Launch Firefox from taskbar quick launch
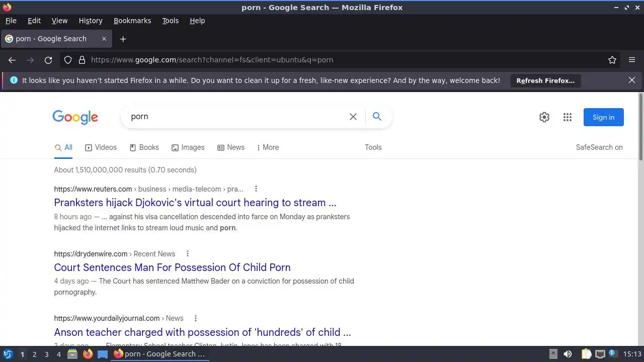Image resolution: width=644 pixels, height=362 pixels. pos(88,354)
